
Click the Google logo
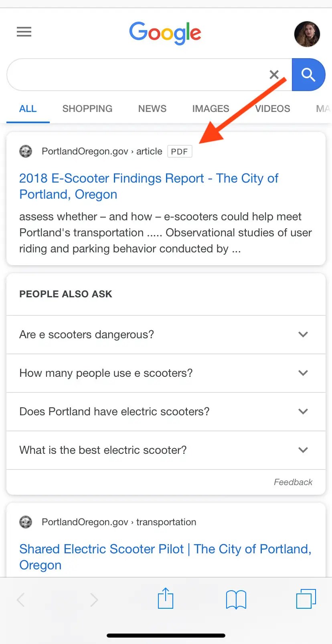click(165, 33)
